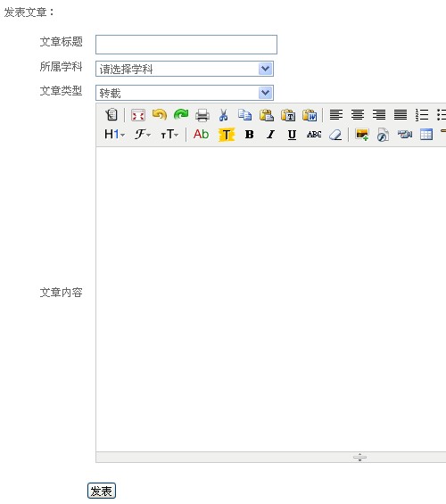This screenshot has width=446, height=504.
Task: Open the 文章类型 article type dropdown
Action: pyautogui.click(x=185, y=93)
